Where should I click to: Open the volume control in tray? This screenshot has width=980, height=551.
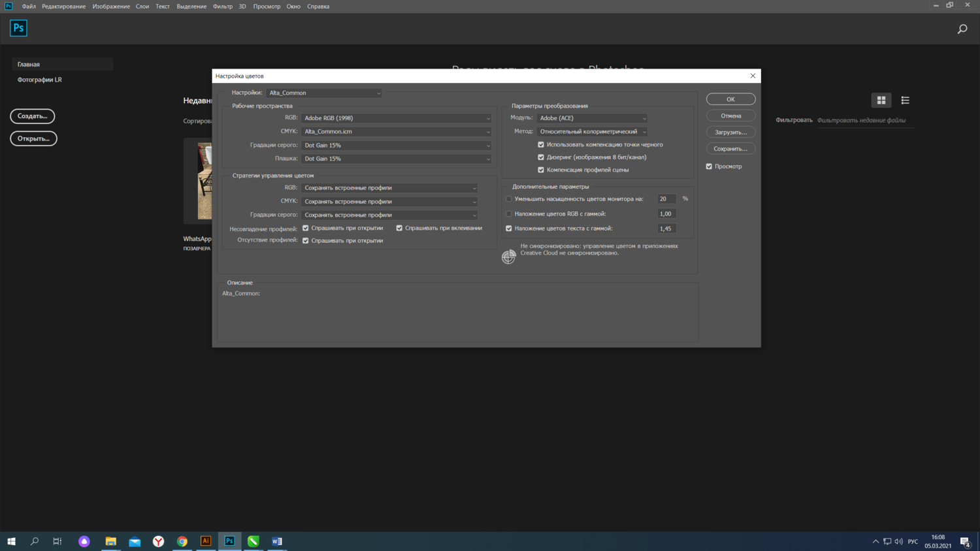[899, 541]
